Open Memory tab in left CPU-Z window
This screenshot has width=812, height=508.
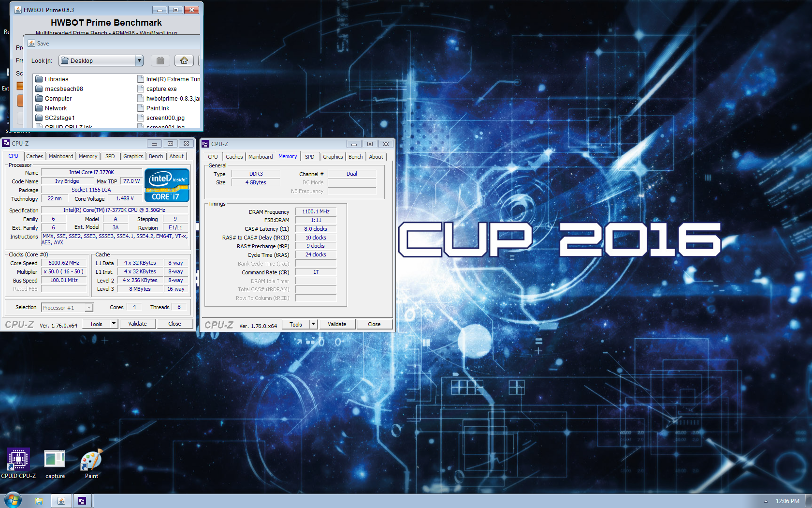[88, 156]
